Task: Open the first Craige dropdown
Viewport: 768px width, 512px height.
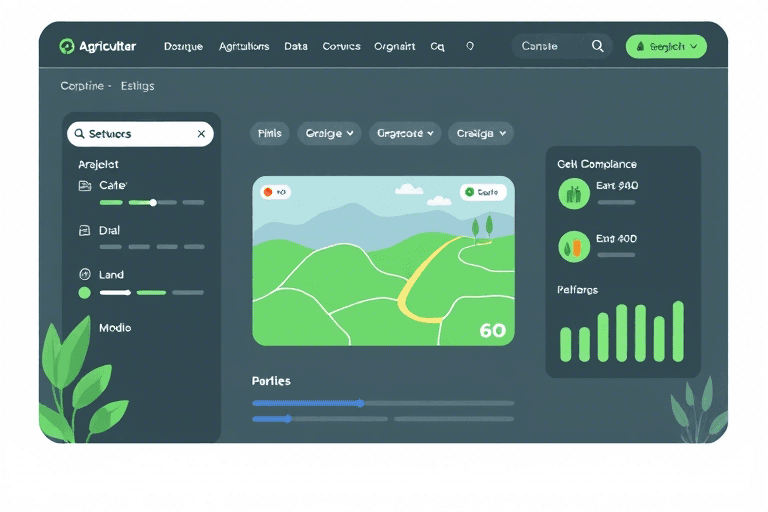Action: coord(329,133)
